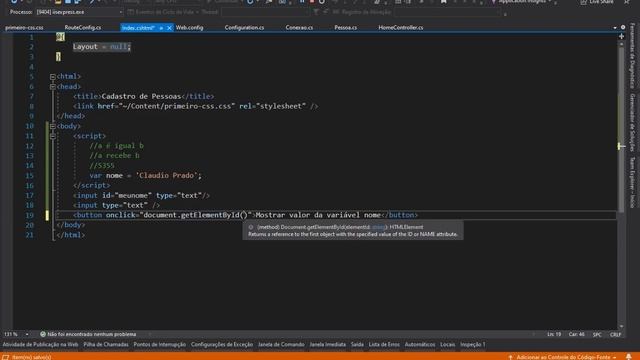Image resolution: width=640 pixels, height=360 pixels.
Task: Open the Automáticos panel
Action: click(x=420, y=344)
